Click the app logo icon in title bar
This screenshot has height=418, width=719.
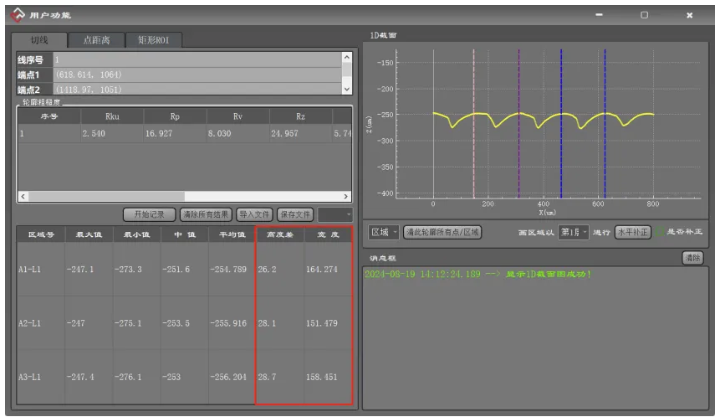(x=17, y=15)
